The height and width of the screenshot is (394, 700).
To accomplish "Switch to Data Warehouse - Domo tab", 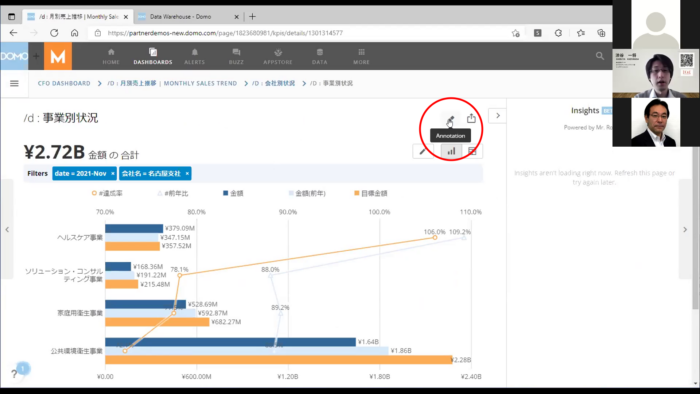I will [180, 17].
